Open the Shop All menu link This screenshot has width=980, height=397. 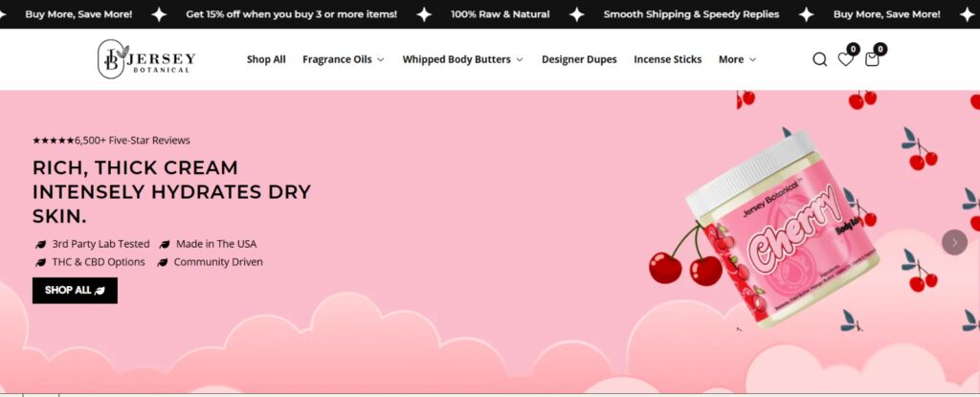tap(266, 59)
